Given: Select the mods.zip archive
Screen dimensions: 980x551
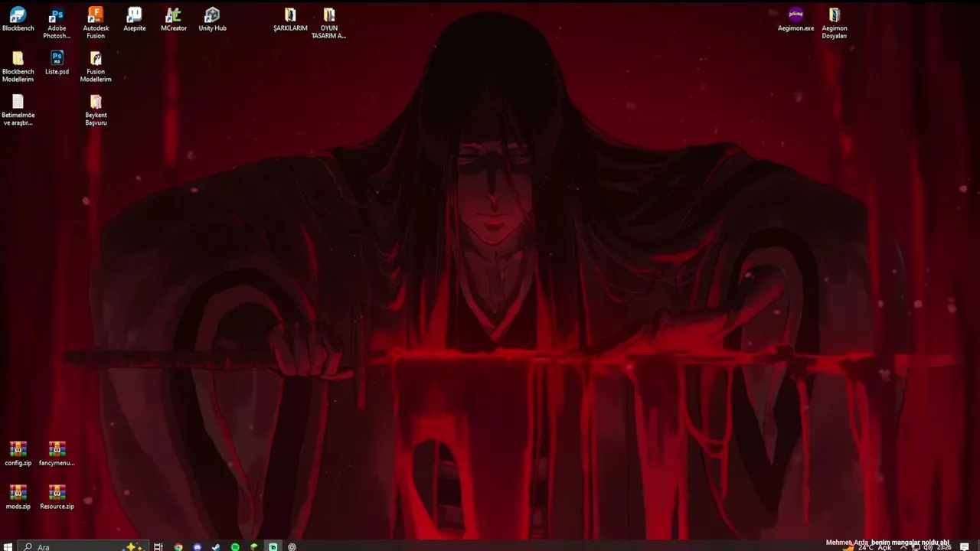Looking at the screenshot, I should 18,497.
